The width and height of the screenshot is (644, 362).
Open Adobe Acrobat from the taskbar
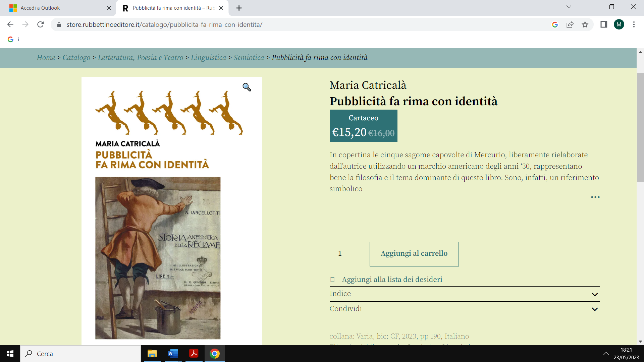(194, 354)
